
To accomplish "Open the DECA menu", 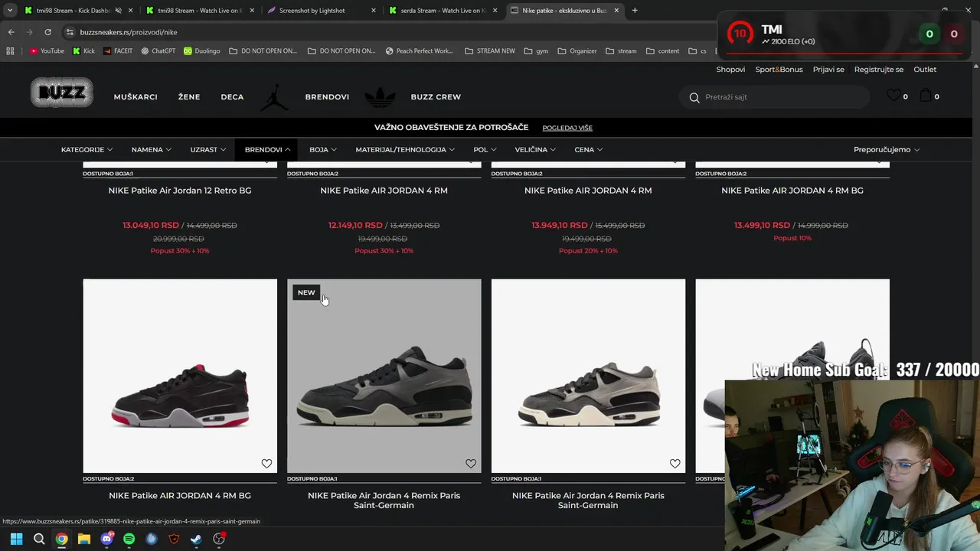I will (232, 97).
